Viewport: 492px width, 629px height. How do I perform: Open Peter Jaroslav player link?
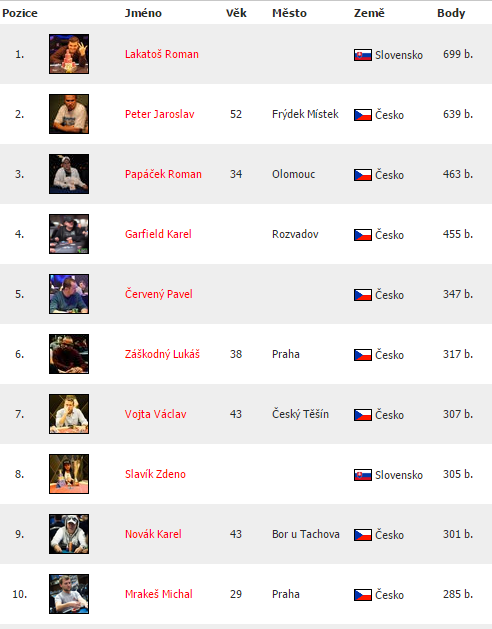160,114
